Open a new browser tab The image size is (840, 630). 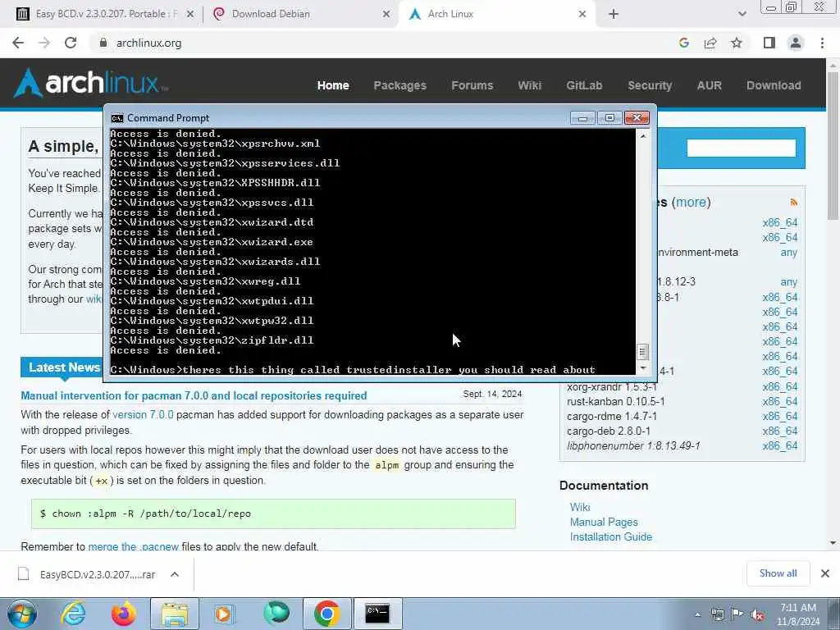pos(614,14)
